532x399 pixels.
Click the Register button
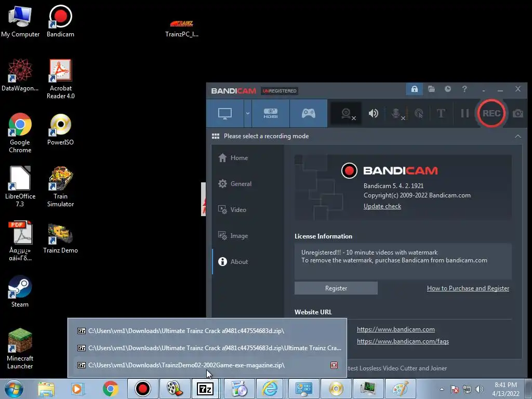pyautogui.click(x=336, y=288)
